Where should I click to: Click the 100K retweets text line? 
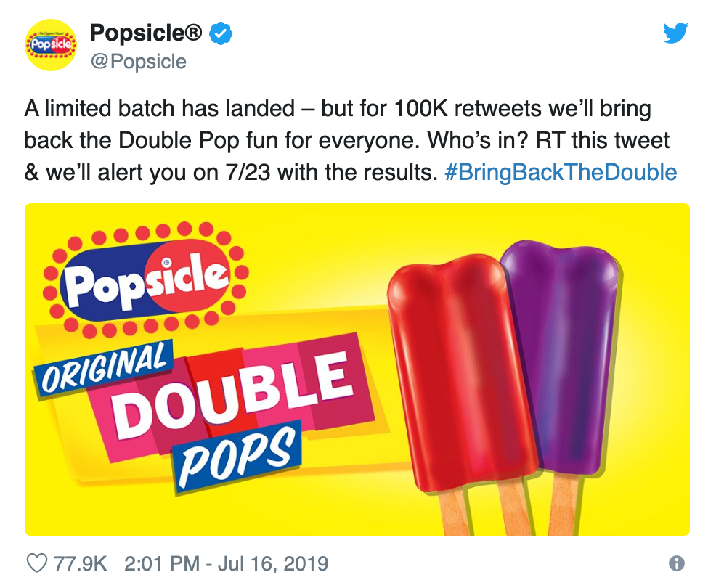pos(338,109)
